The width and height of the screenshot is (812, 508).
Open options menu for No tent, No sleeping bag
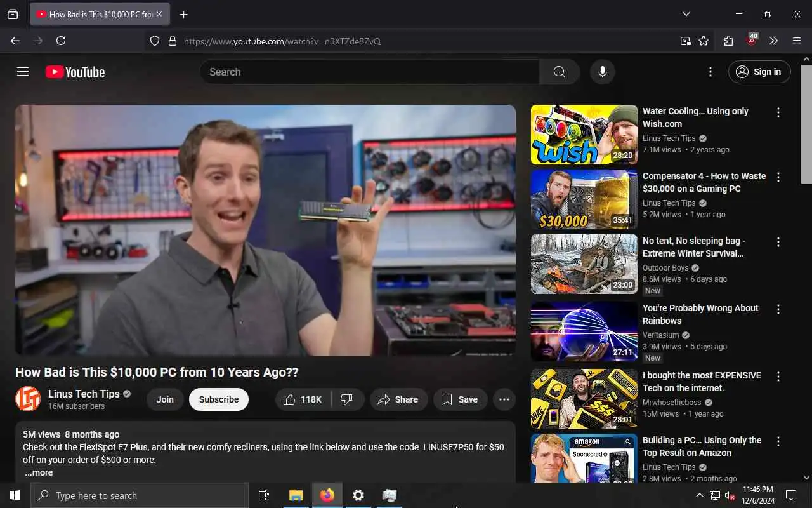pos(778,242)
